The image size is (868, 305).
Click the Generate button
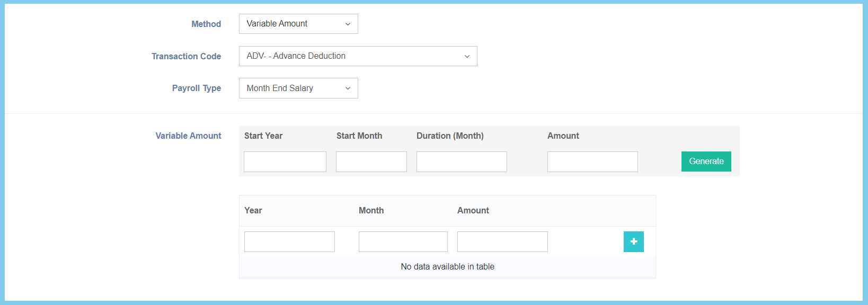(x=706, y=162)
